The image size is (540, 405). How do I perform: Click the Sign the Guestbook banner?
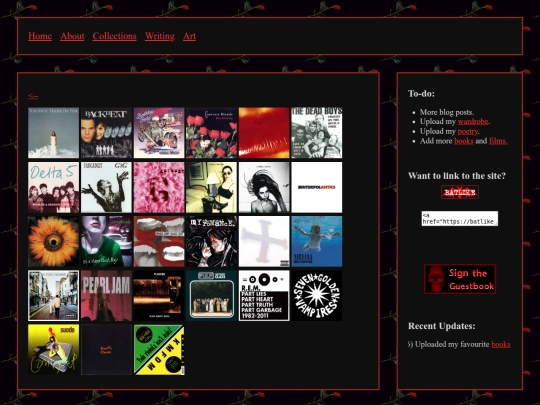(460, 279)
